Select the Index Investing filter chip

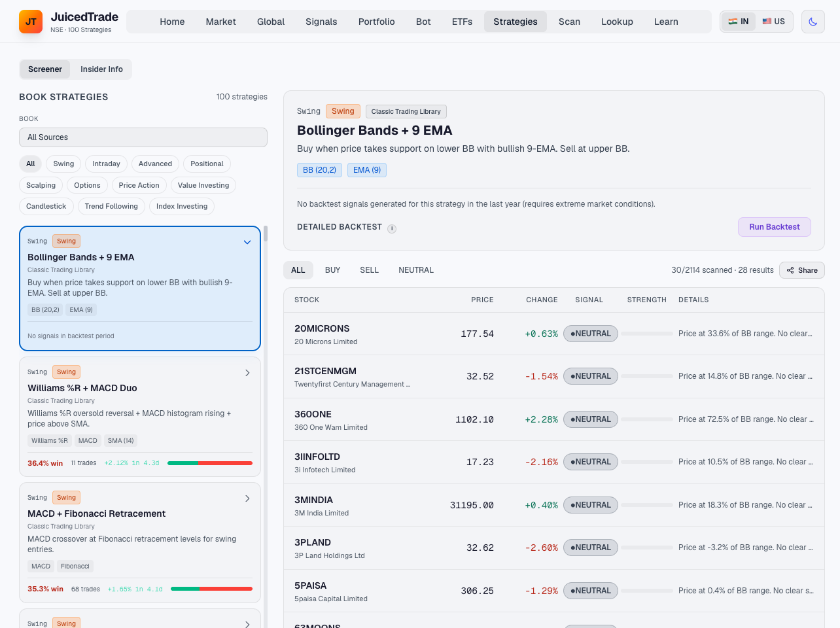[x=182, y=207]
